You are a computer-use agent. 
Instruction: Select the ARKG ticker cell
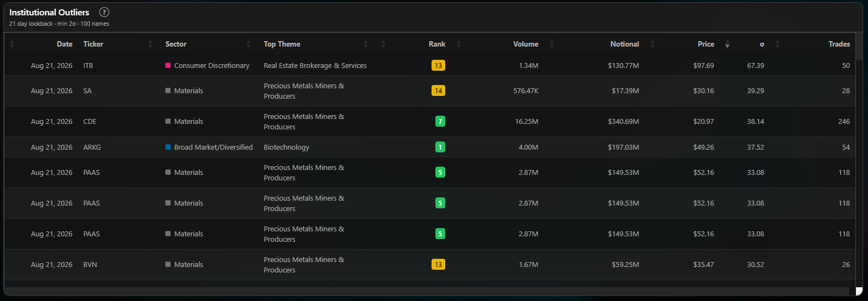pos(92,147)
